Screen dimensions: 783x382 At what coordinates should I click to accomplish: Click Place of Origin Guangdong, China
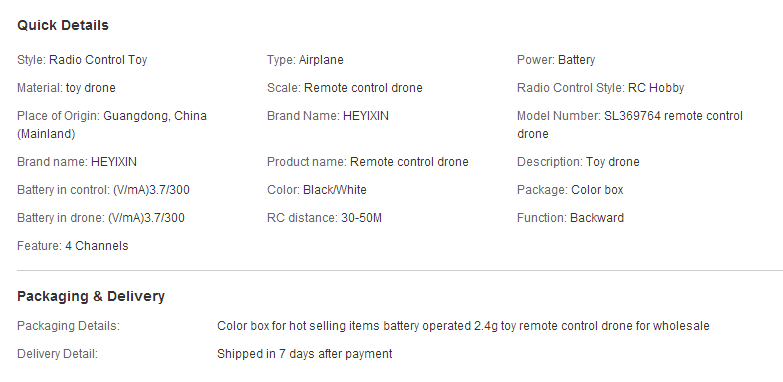coord(112,125)
